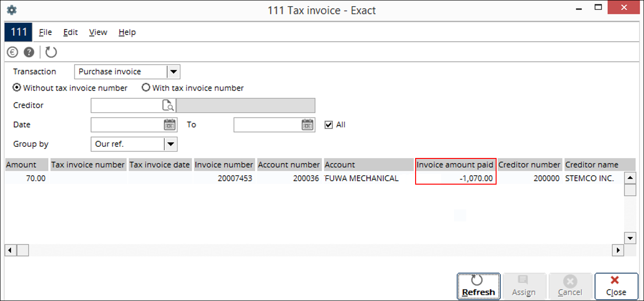Click the Cancel button
This screenshot has height=301, width=644.
pyautogui.click(x=570, y=287)
